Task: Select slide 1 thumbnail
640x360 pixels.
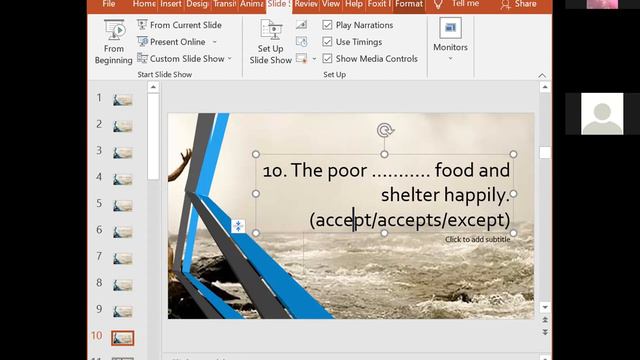Action: click(123, 100)
